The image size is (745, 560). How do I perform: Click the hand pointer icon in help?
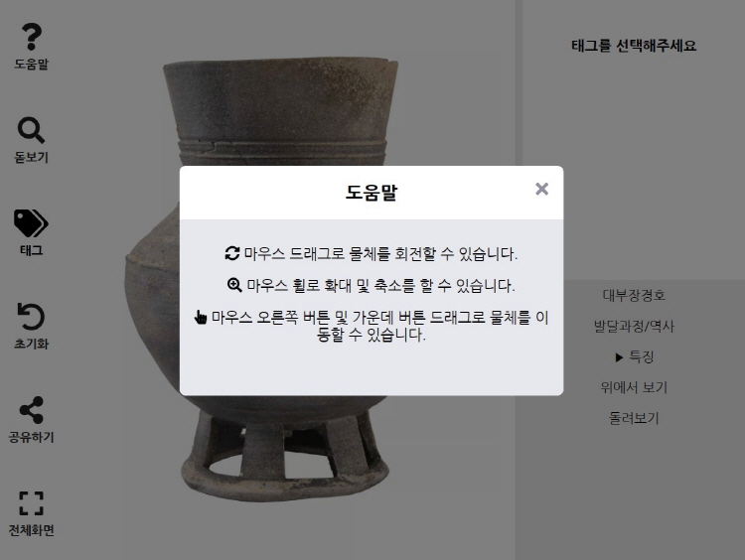click(201, 317)
